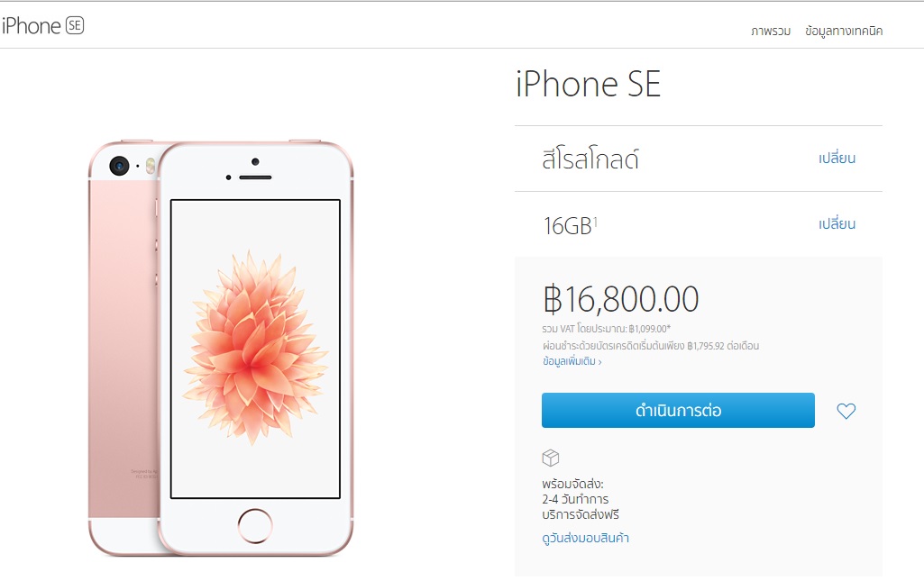
Task: Change the rose gold color via เปลี่ยน
Action: [x=837, y=159]
